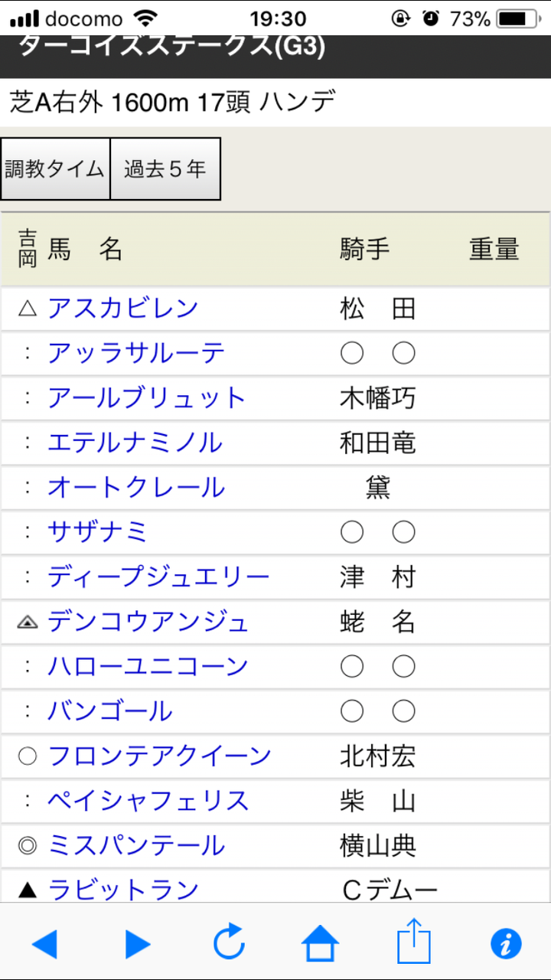The height and width of the screenshot is (980, 551).
Task: Tap the Wi-Fi icon in status bar
Action: 143,18
